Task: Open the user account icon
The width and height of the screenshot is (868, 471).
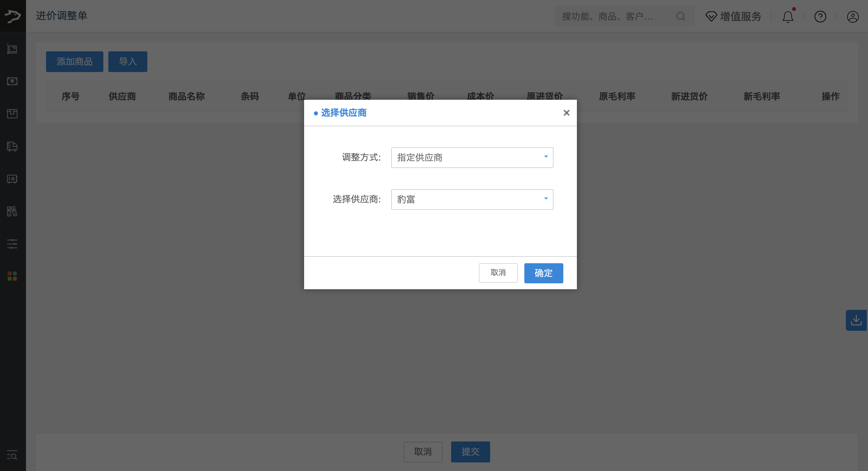Action: pyautogui.click(x=853, y=16)
